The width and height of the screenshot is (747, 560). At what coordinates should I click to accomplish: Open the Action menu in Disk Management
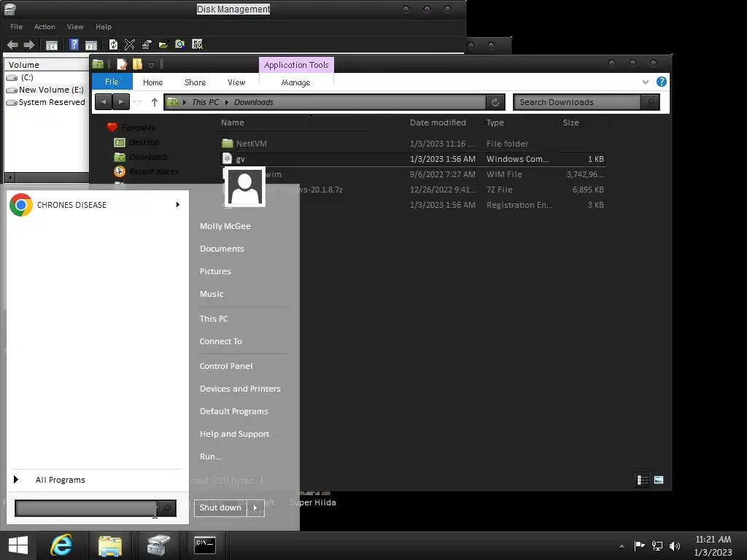44,27
